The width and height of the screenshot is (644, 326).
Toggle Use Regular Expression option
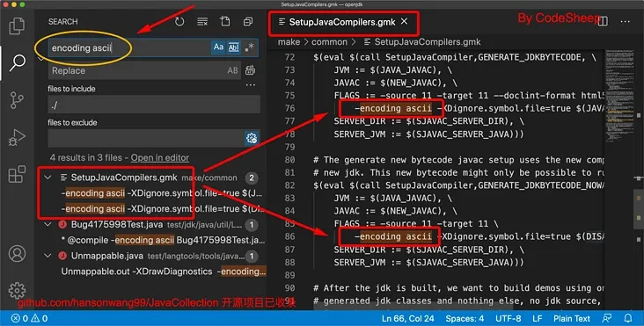[249, 47]
